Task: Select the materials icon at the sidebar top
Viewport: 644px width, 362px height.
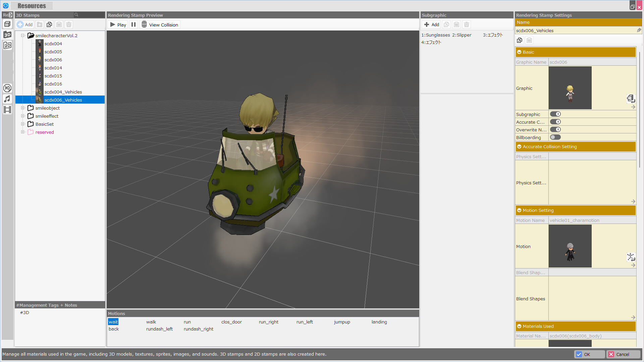Action: click(x=7, y=24)
